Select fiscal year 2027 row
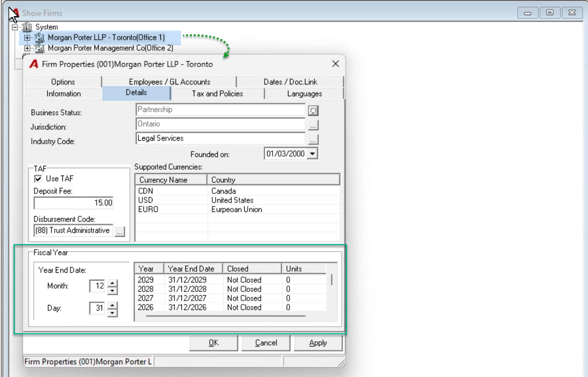588x377 pixels. tap(231, 298)
